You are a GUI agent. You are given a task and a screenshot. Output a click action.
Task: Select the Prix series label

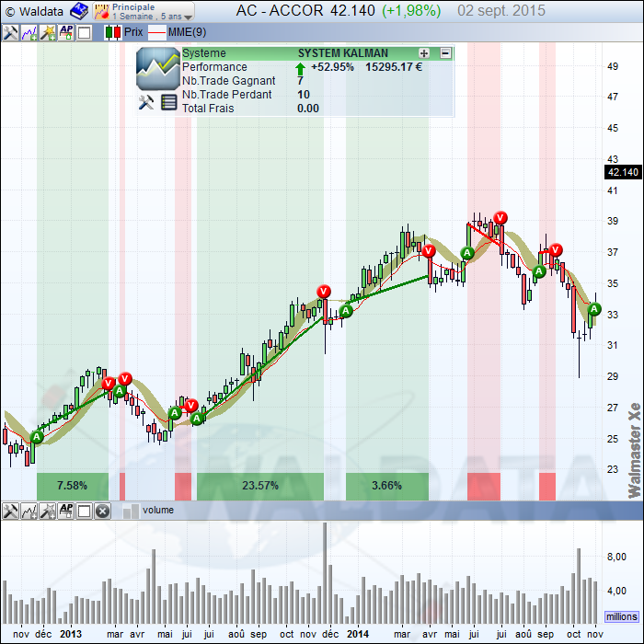133,32
